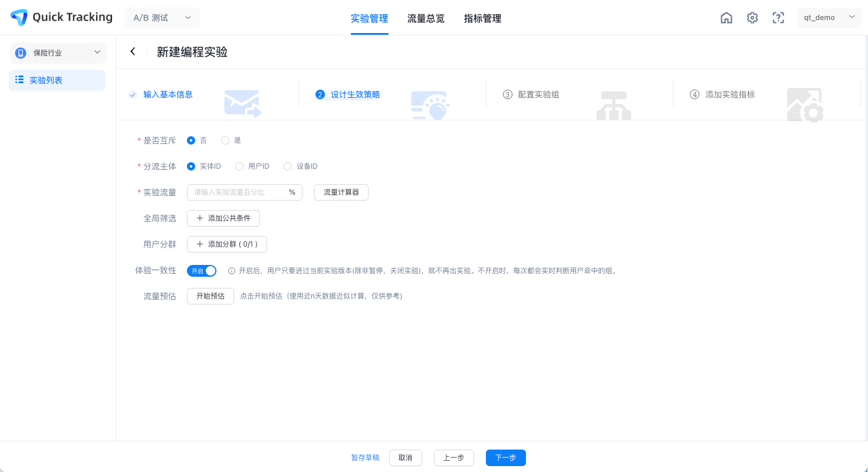Toggle the 体验一致性 switch
The width and height of the screenshot is (868, 472).
tap(202, 271)
